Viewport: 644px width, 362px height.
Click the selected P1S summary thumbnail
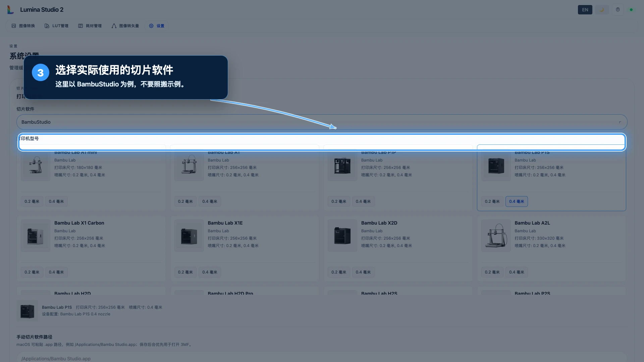[x=27, y=311]
